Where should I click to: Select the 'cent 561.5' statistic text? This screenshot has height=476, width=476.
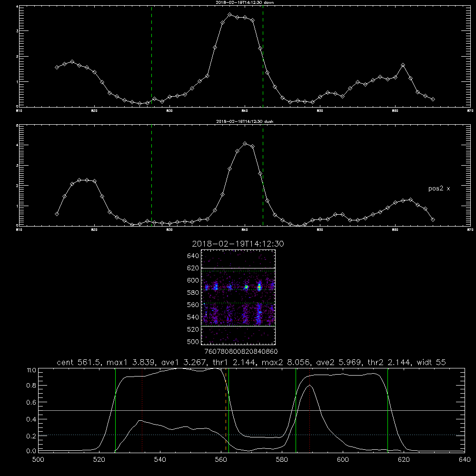pos(79,362)
